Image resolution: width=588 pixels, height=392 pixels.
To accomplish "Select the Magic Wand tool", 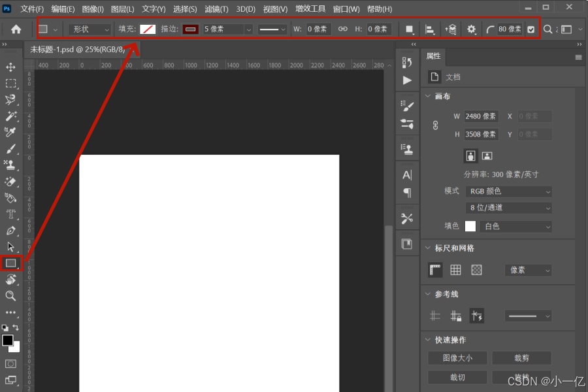I will (x=10, y=116).
